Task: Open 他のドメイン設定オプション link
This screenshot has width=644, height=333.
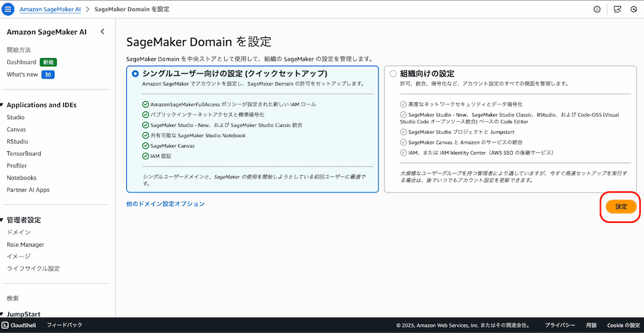Action: click(x=166, y=204)
